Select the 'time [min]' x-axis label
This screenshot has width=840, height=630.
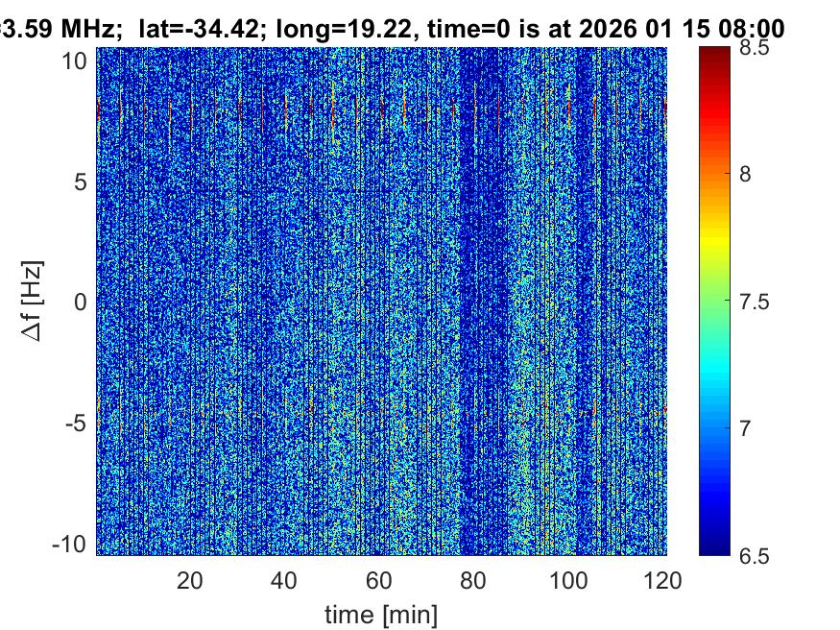(x=381, y=613)
